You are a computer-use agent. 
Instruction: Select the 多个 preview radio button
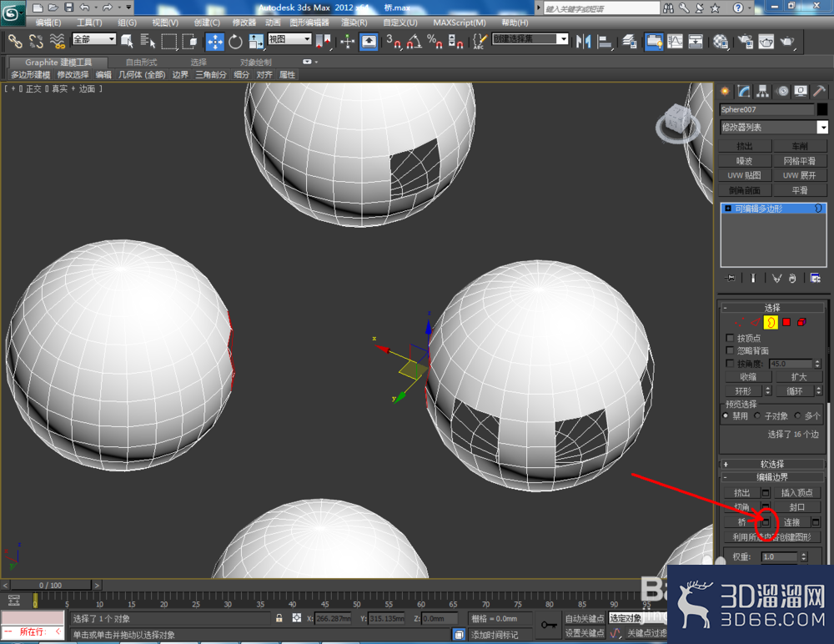tap(797, 415)
